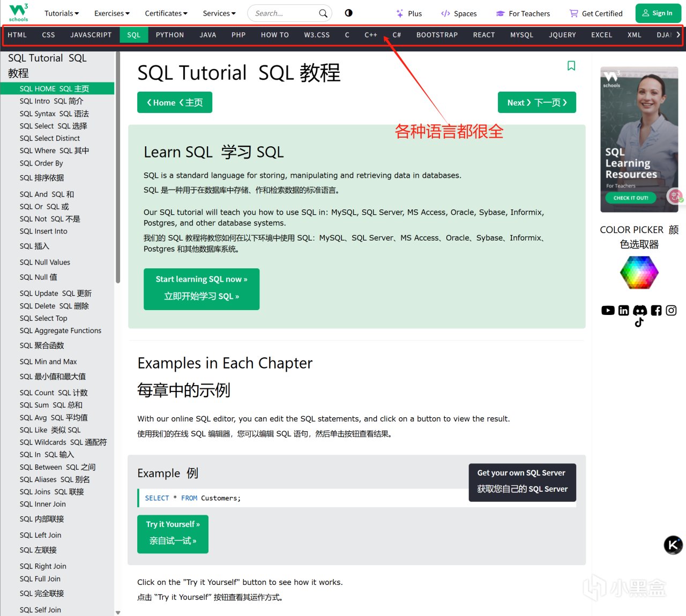Click Get your own SQL Server button

(523, 483)
